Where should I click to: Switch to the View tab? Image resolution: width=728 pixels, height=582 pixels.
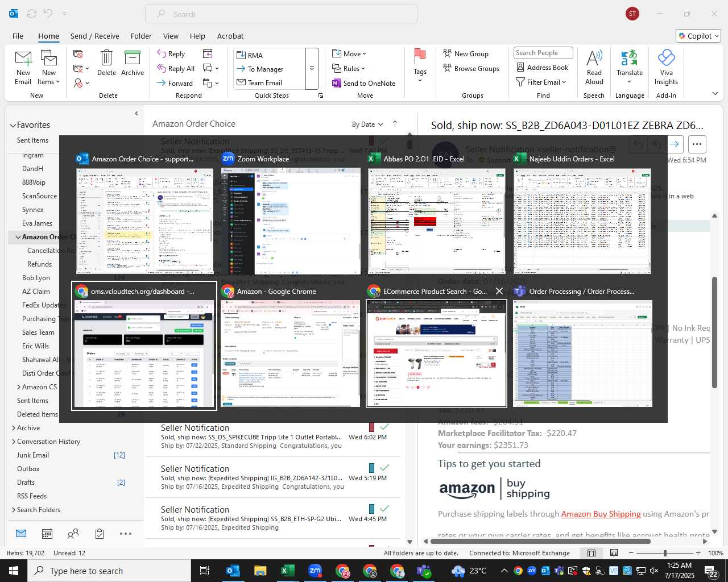171,36
